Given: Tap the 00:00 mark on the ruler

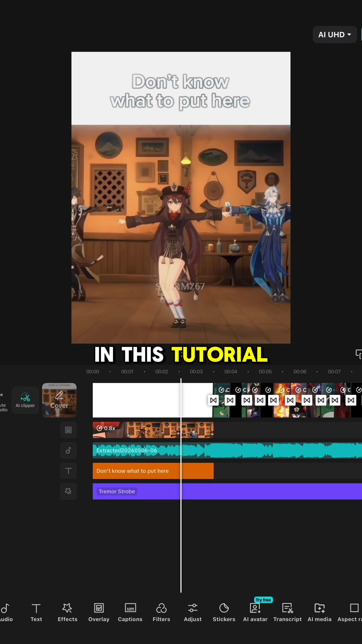Looking at the screenshot, I should click(93, 372).
